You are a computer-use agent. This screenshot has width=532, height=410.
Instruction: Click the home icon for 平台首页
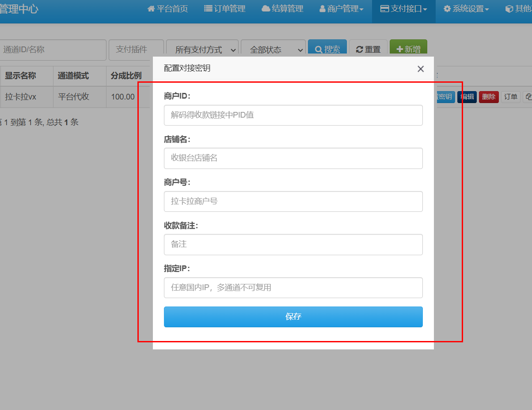click(152, 9)
